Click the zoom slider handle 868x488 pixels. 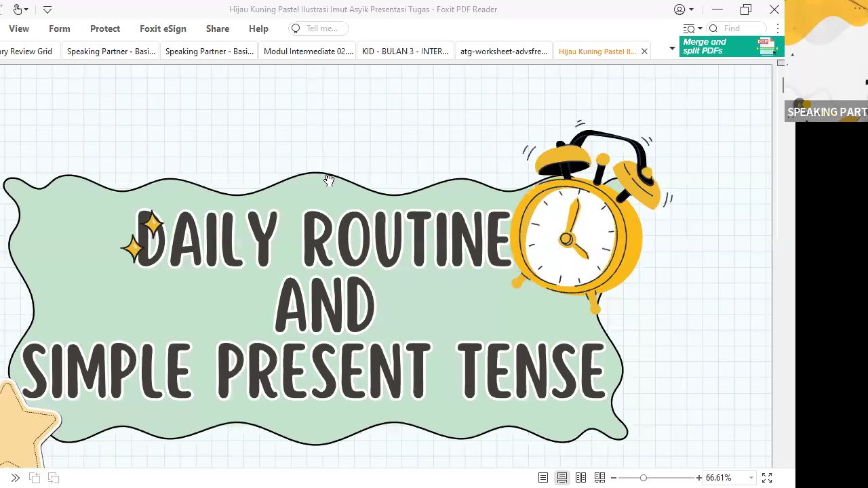[x=644, y=478]
